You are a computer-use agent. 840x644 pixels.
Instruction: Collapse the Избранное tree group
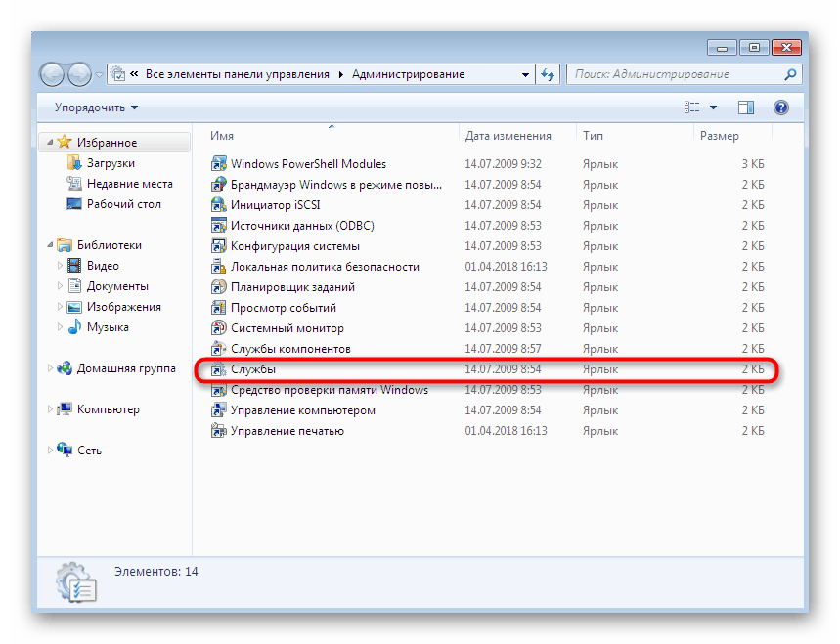[x=50, y=142]
